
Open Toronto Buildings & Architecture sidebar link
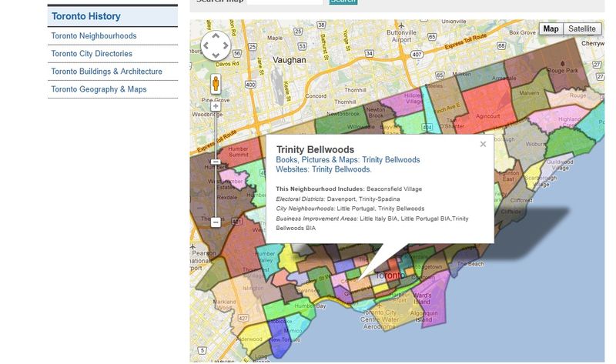(106, 72)
